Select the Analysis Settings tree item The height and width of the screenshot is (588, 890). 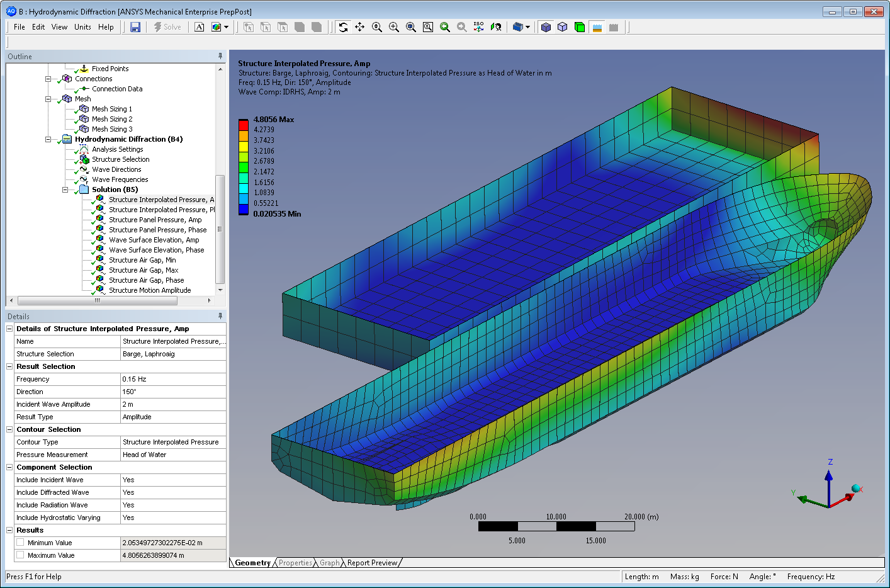click(117, 149)
